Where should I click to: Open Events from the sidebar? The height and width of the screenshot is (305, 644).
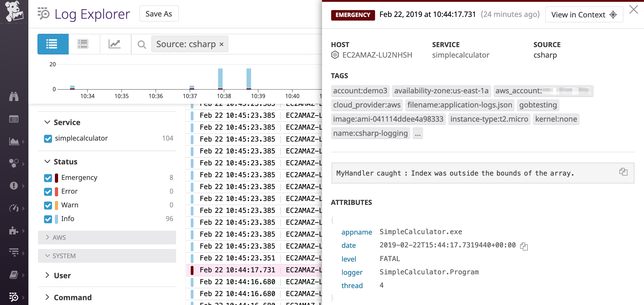[14, 119]
